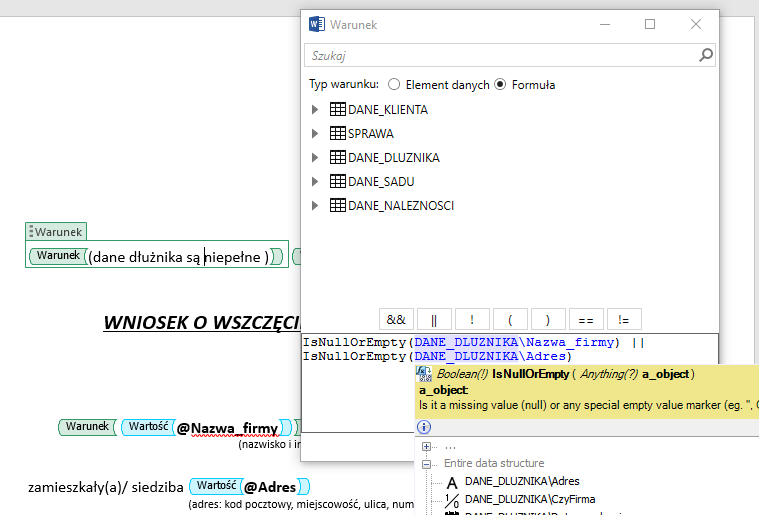Expand the DANE_DLUZNIKA tree node
Viewport: 759px width, 515px height.
pyautogui.click(x=315, y=158)
